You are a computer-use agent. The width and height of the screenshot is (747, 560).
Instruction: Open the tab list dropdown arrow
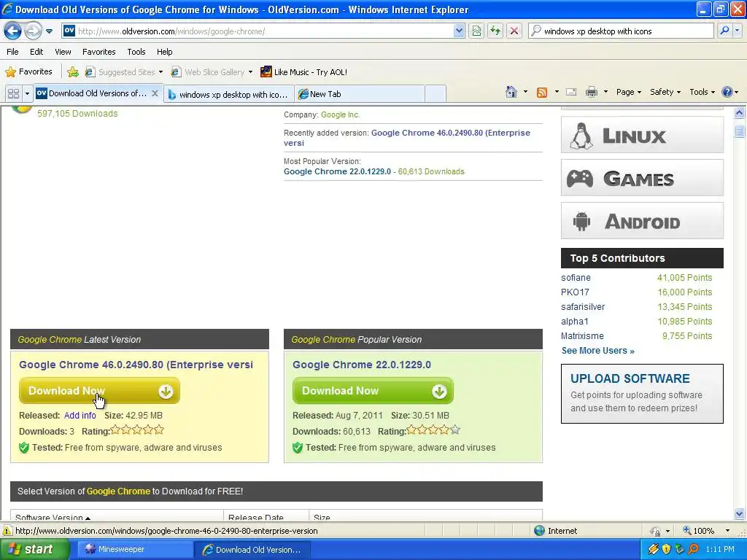coord(27,93)
